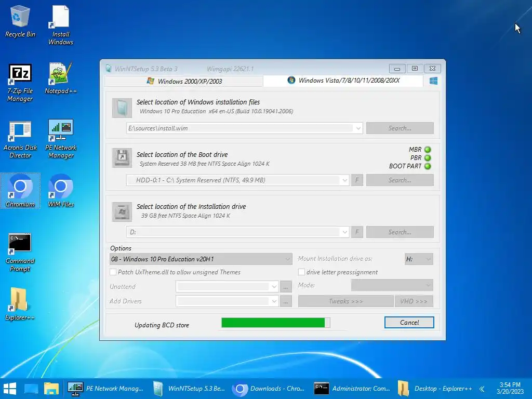Open PE Network Manager desktop icon
Screen dimensions: 532x399
(x=60, y=139)
